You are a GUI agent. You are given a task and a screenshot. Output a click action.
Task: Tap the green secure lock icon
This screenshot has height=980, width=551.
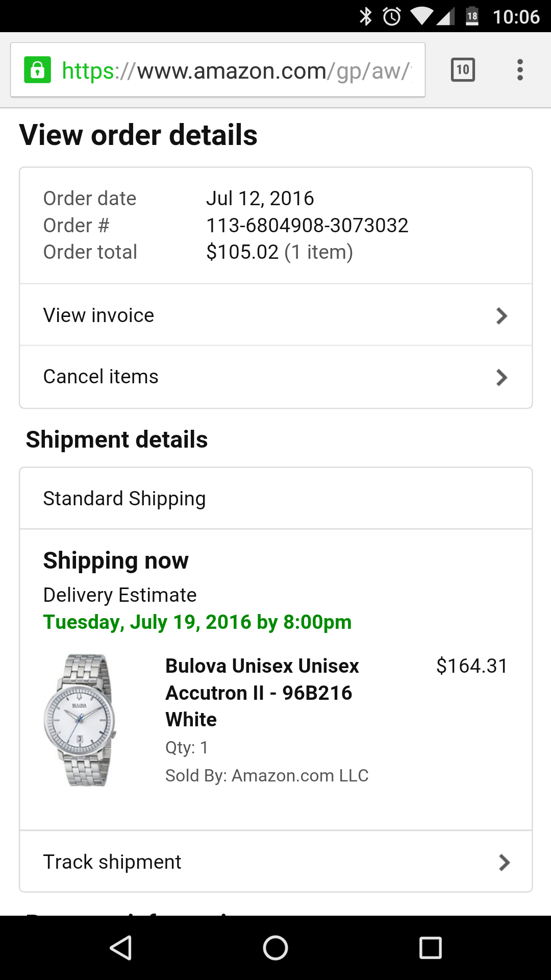(38, 70)
